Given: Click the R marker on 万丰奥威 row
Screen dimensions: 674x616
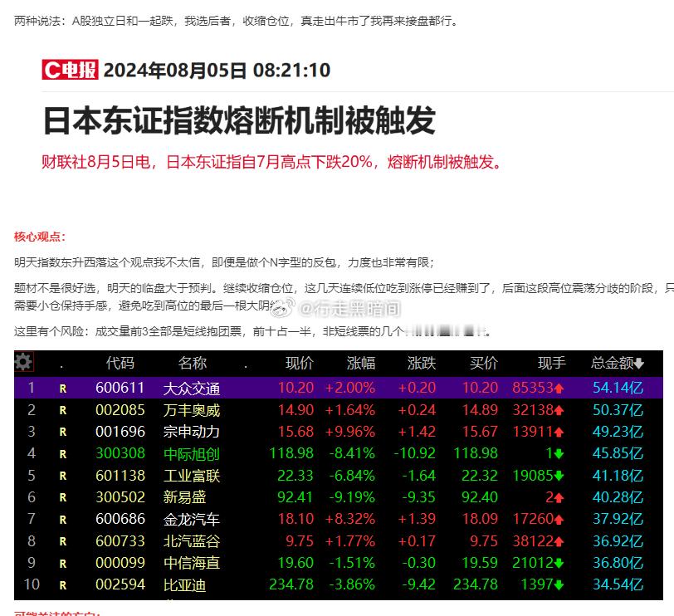Looking at the screenshot, I should (63, 410).
